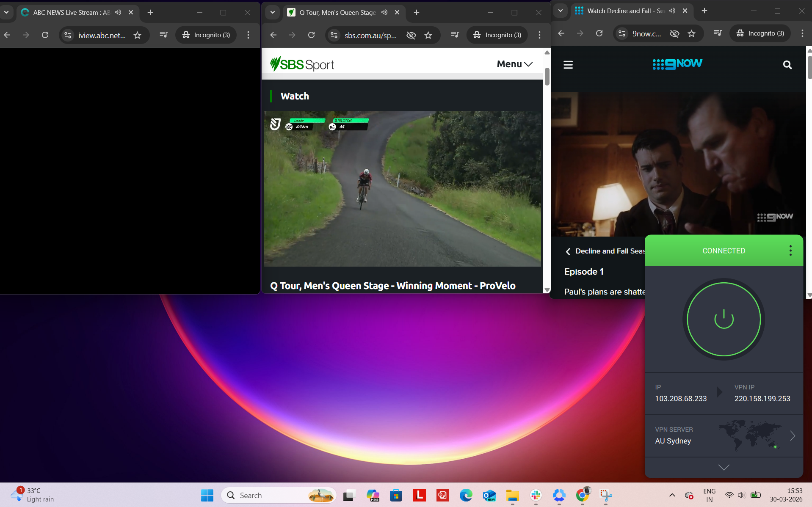Click the Windows taskbar search field
This screenshot has width=812, height=507.
point(275,495)
